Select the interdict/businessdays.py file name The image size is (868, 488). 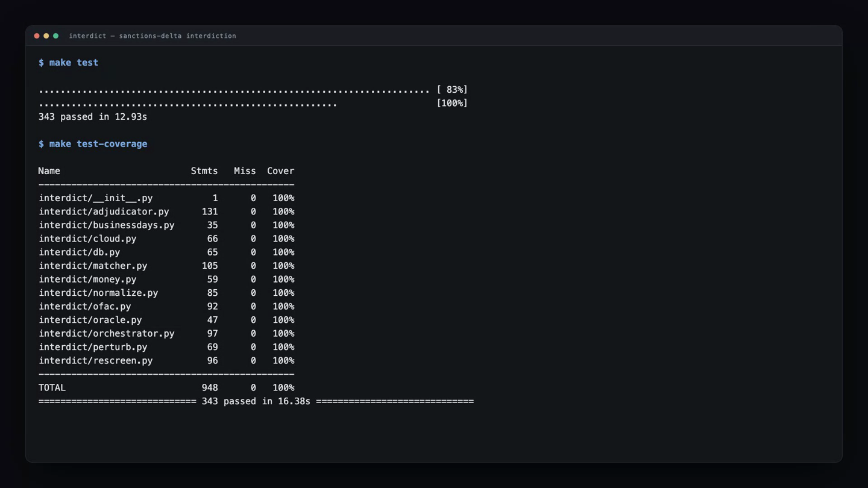tap(107, 225)
